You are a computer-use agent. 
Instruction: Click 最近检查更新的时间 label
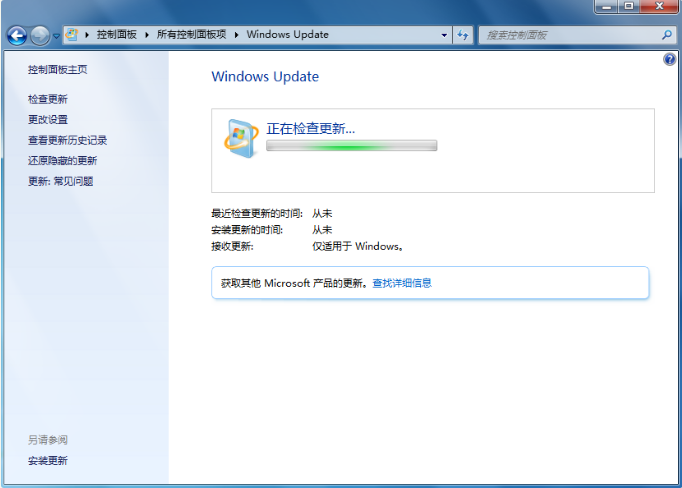257,214
